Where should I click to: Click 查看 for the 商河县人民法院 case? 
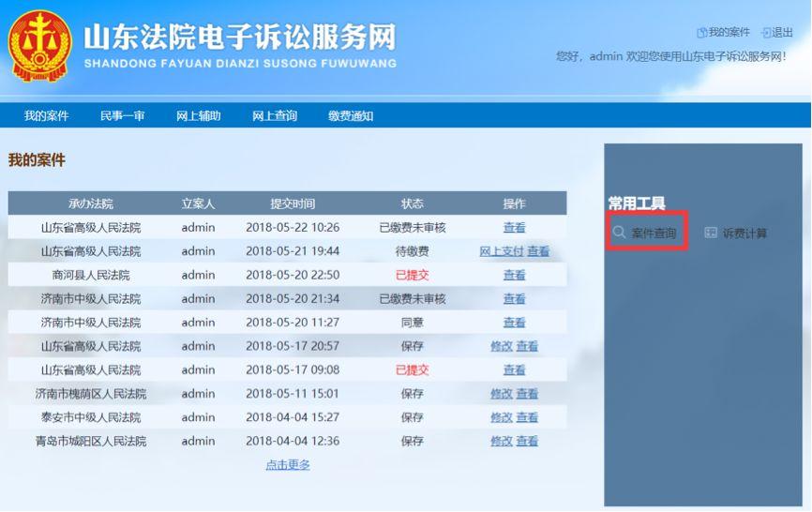click(514, 275)
